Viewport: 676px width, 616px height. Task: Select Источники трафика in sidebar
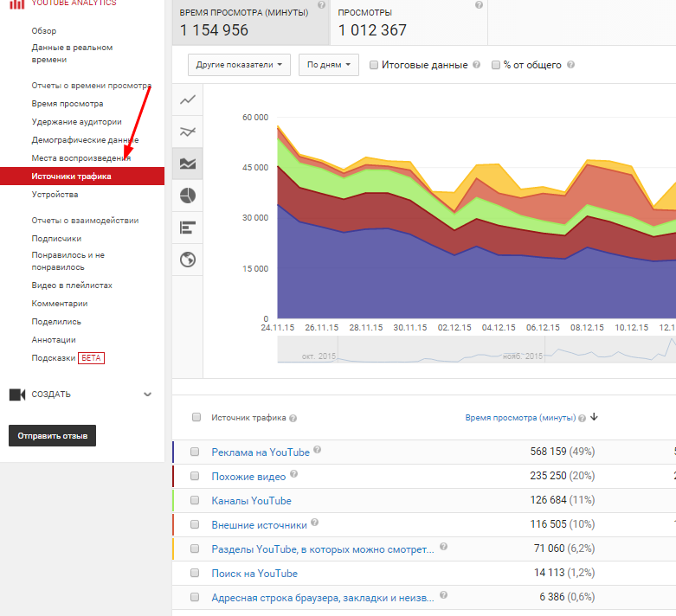tap(82, 176)
